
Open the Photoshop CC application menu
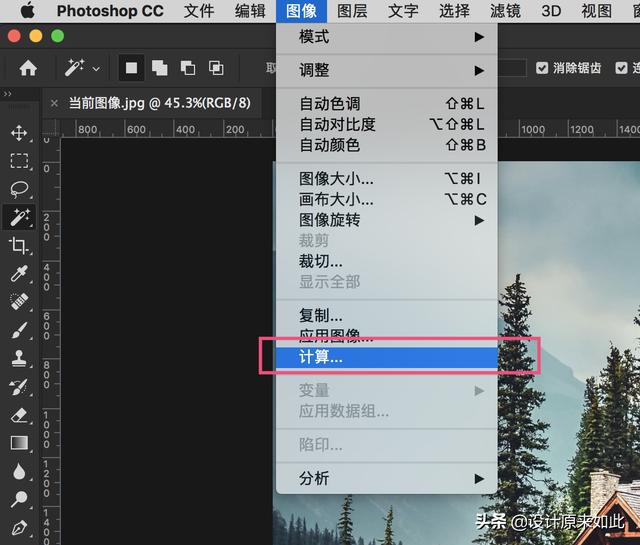click(110, 11)
